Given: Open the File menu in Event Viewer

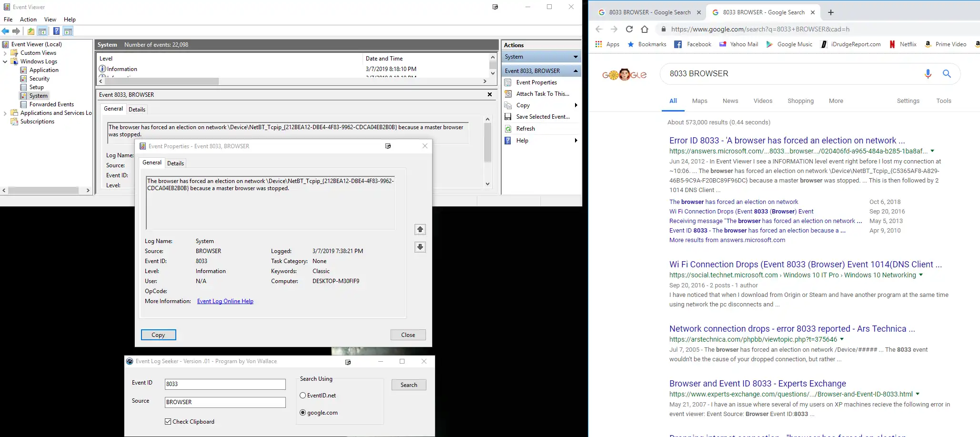Looking at the screenshot, I should [x=8, y=20].
